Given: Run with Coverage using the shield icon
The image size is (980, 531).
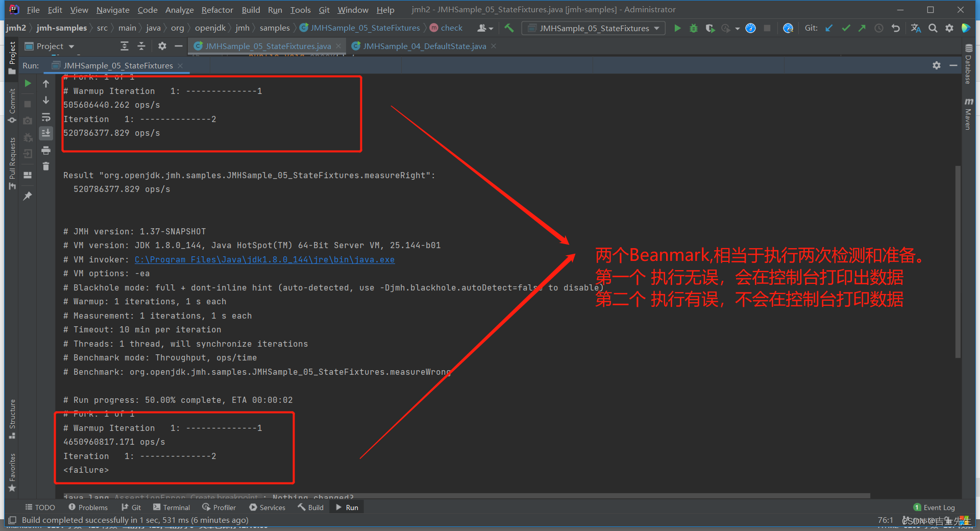Looking at the screenshot, I should click(x=710, y=28).
